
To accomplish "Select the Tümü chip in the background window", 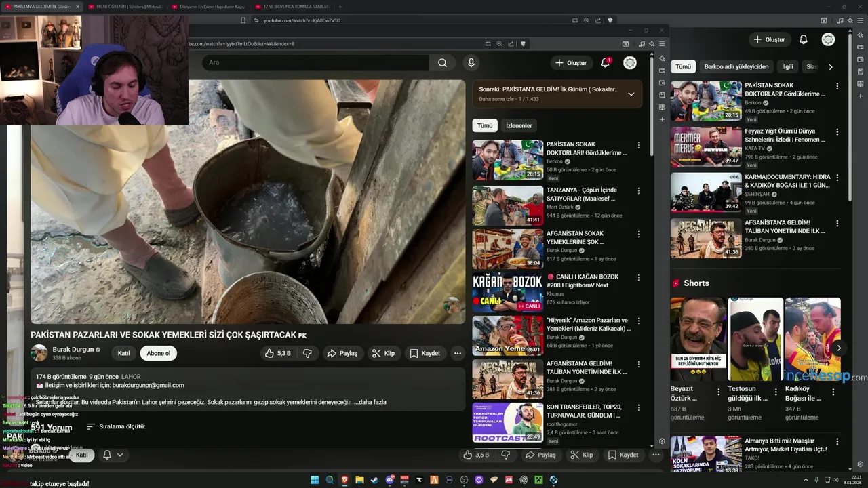I will (x=683, y=67).
